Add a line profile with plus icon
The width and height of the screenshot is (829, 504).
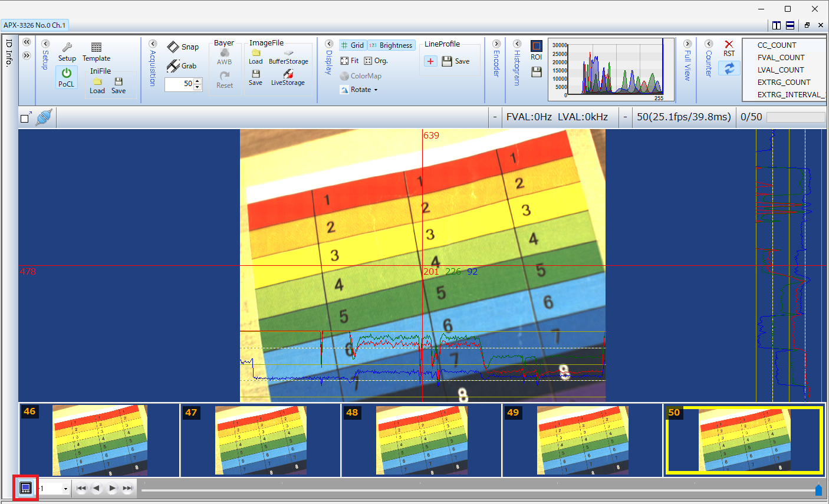coord(430,61)
